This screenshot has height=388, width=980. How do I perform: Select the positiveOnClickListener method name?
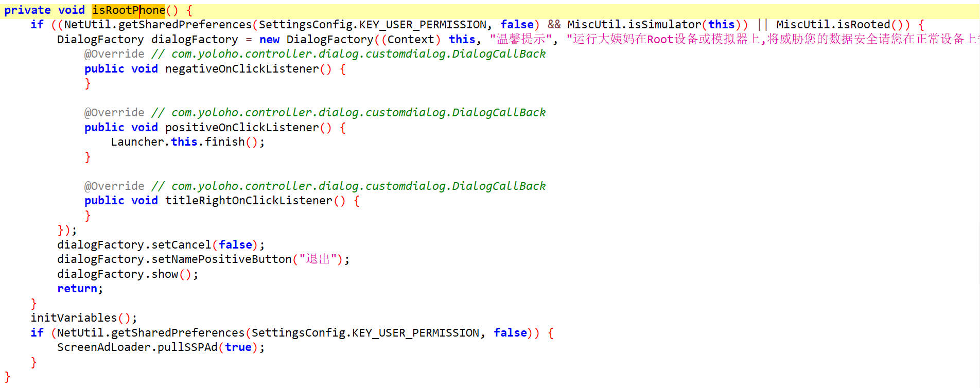pyautogui.click(x=242, y=128)
